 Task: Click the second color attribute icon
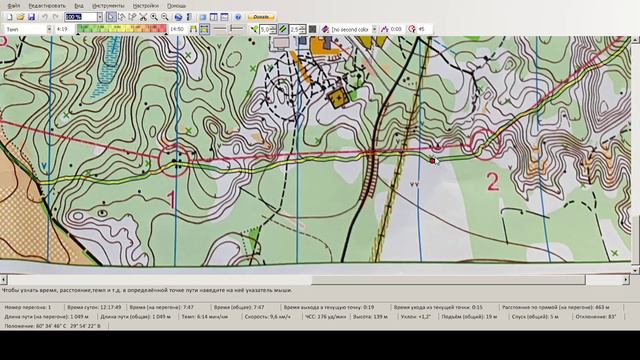tap(325, 29)
